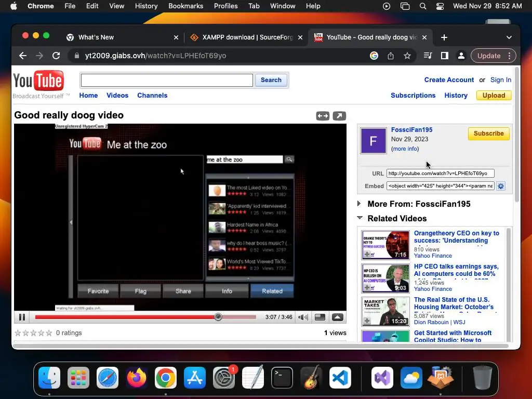Screen dimensions: 532x399
Task: Open the Chrome File menu
Action: click(70, 6)
